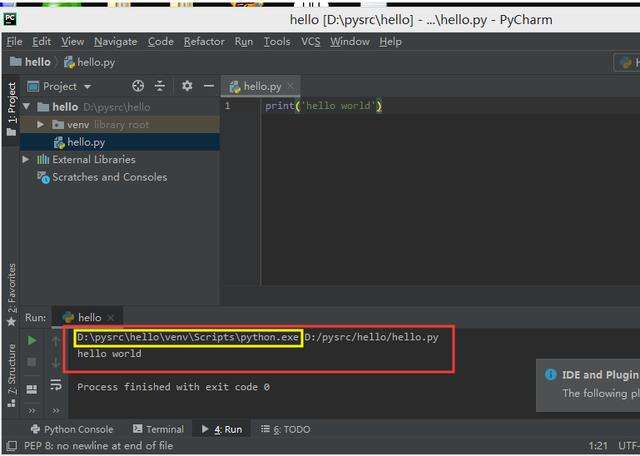The image size is (640, 456).
Task: Toggle the 1: Project side tool window
Action: (x=11, y=109)
